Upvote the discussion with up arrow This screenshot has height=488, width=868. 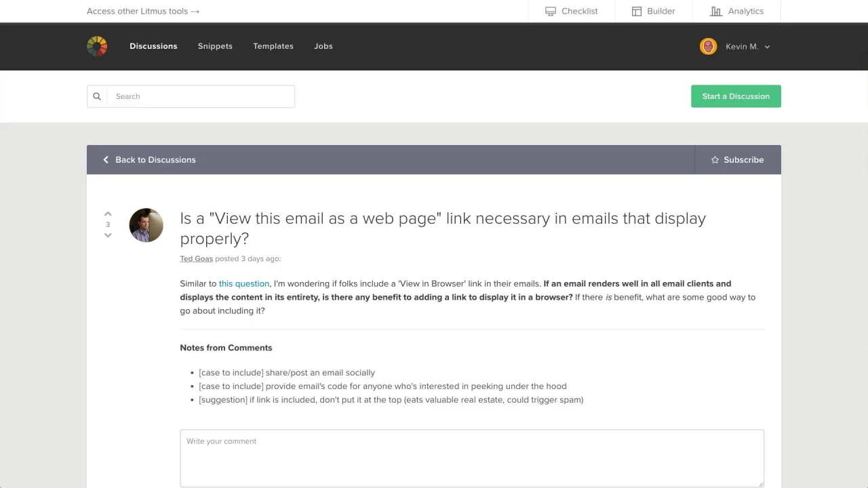pyautogui.click(x=108, y=214)
